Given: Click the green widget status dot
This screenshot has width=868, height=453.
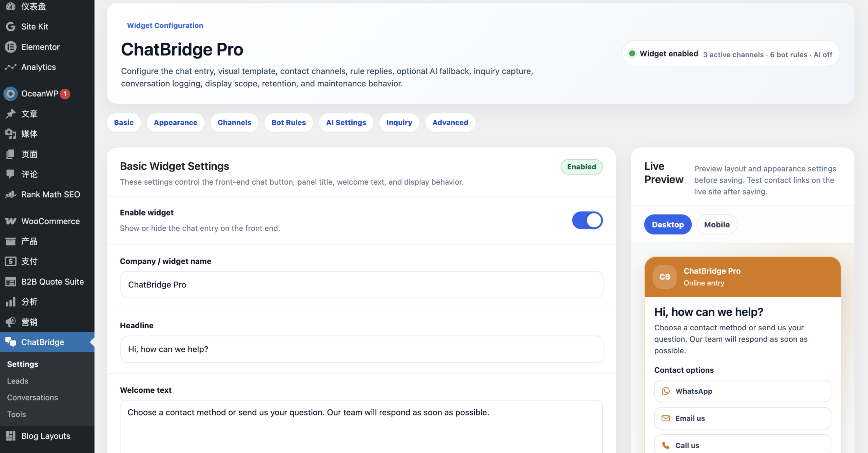Looking at the screenshot, I should click(x=632, y=54).
